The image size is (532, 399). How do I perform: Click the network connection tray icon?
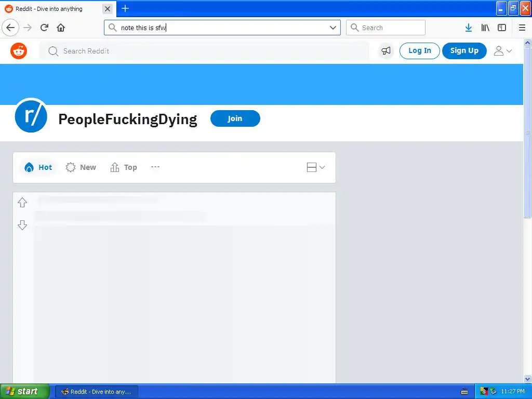[x=494, y=392]
